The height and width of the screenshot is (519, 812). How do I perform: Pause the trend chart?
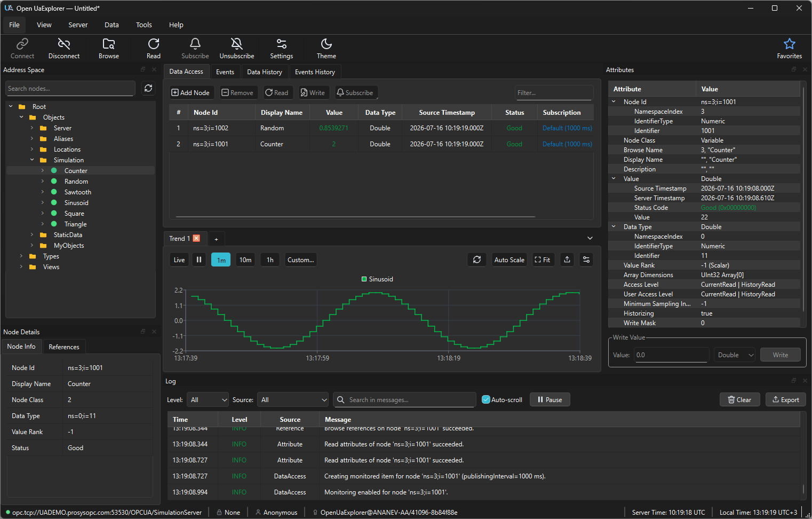click(x=199, y=259)
